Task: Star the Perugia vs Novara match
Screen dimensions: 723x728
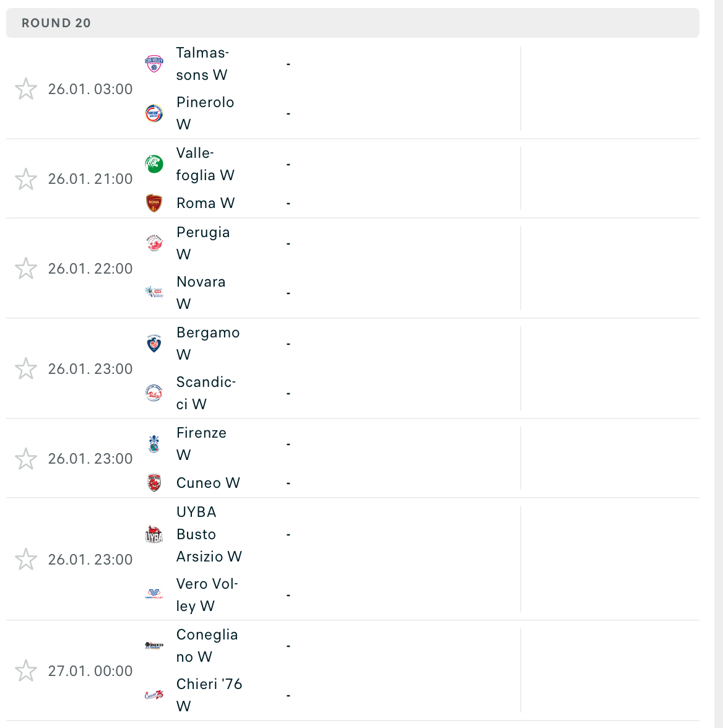Action: 26,269
